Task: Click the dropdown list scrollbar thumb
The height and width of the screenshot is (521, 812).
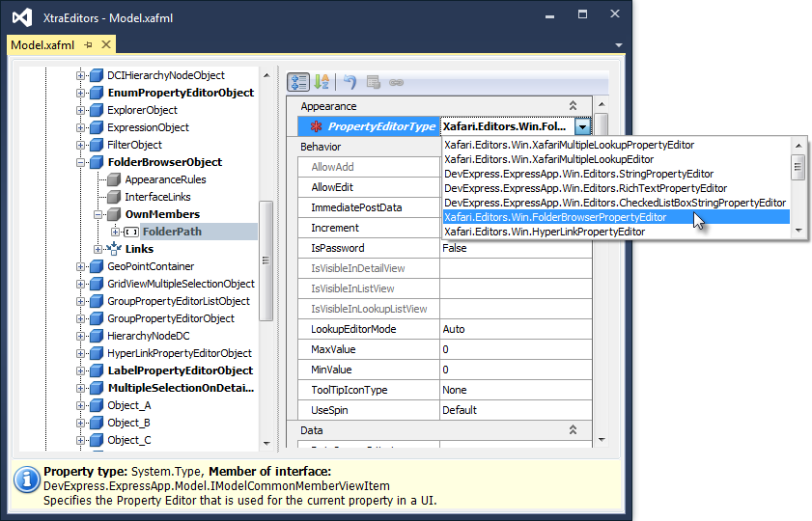Action: tap(798, 167)
